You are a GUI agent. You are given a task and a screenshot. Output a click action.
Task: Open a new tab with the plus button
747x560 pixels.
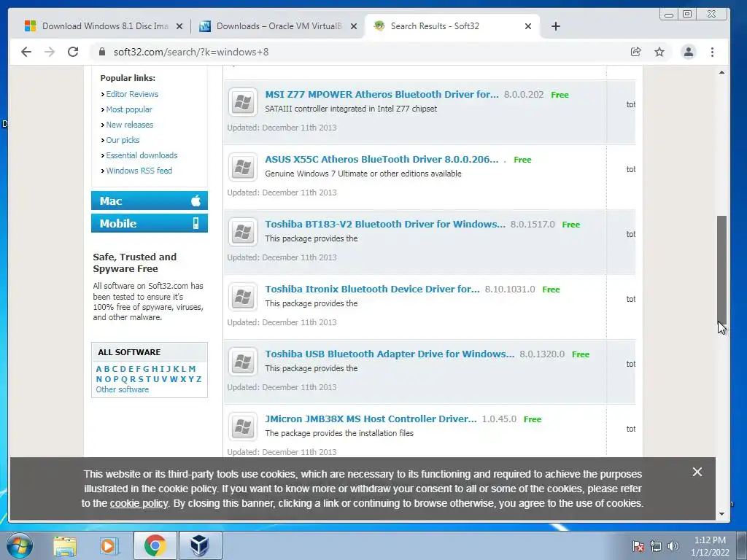(555, 26)
